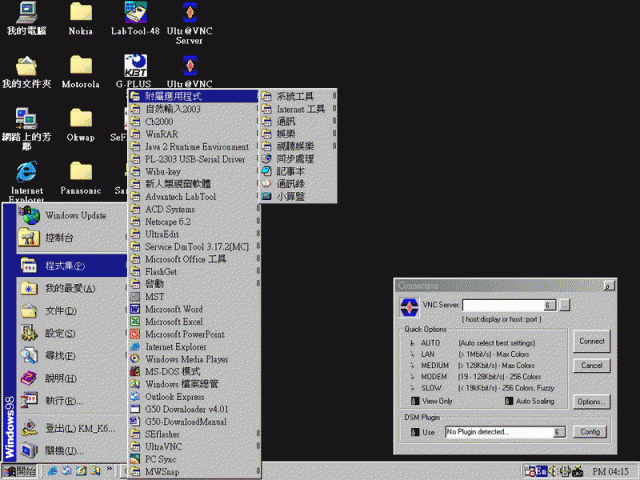Open 通訊錄 from accessories

(298, 184)
